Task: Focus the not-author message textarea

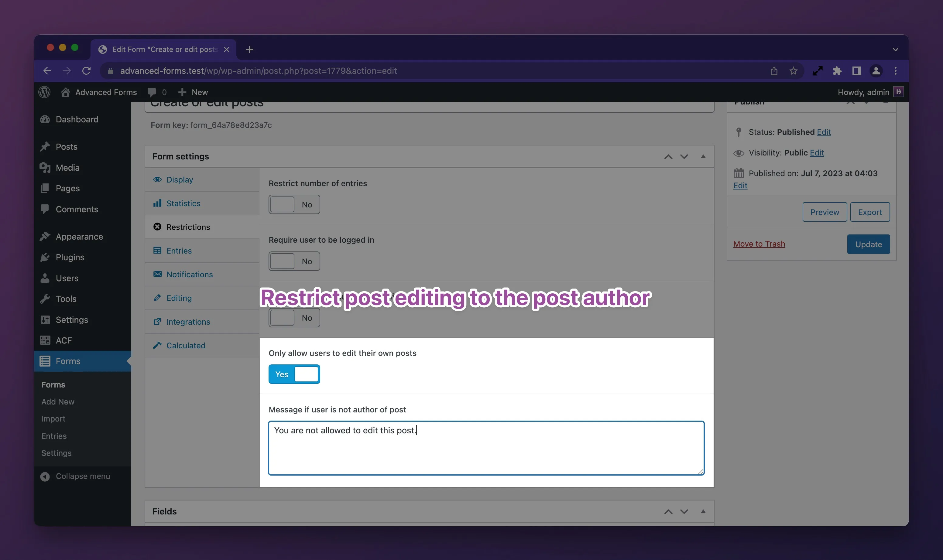Action: pos(486,448)
